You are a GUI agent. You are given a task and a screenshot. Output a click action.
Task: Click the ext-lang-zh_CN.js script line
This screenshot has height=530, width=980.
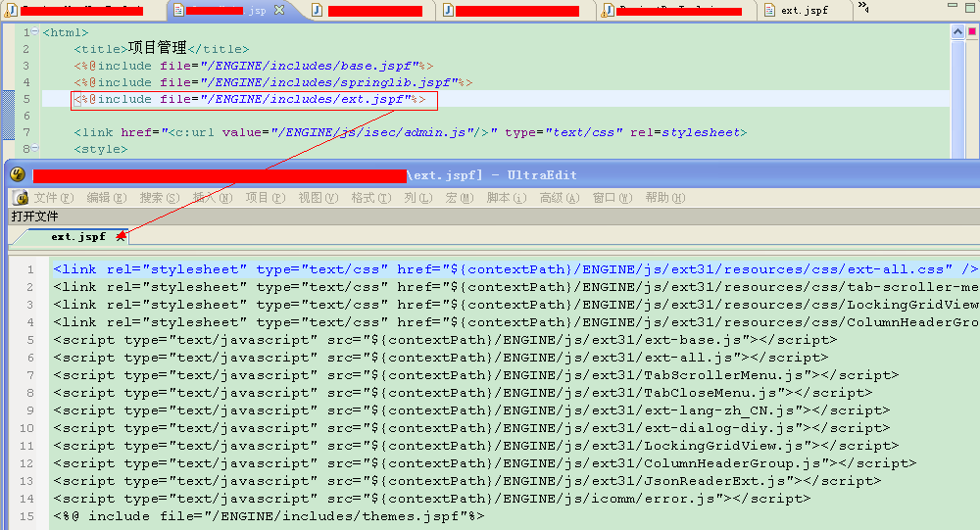tap(471, 410)
